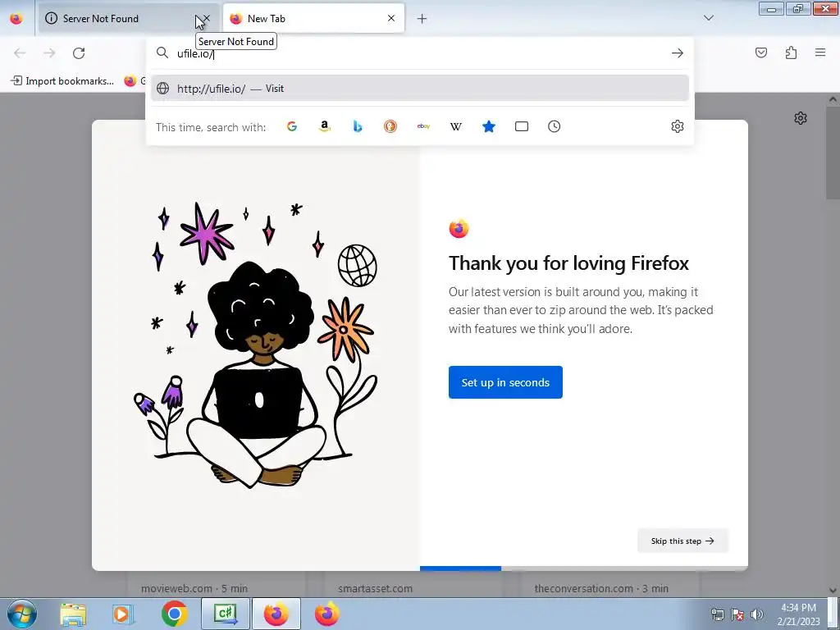Go back one page
Image resolution: width=840 pixels, height=630 pixels.
tap(20, 53)
